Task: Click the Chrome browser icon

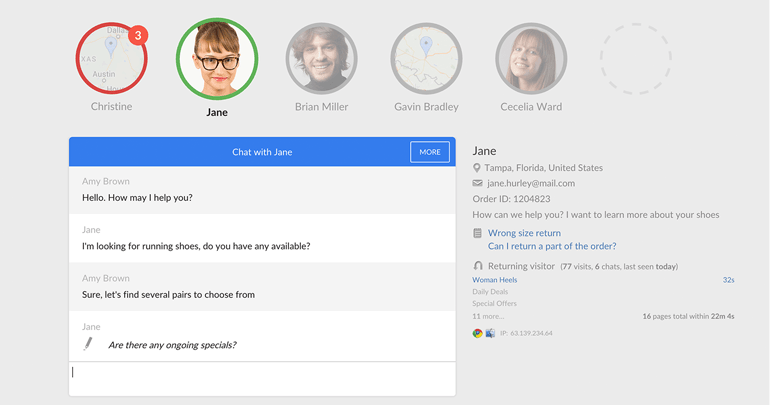Action: coord(477,333)
